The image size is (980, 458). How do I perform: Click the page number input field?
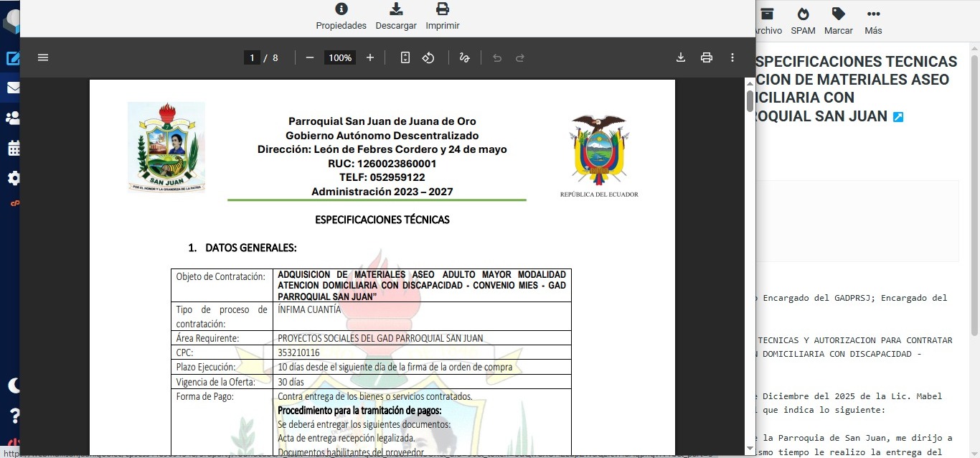click(251, 57)
